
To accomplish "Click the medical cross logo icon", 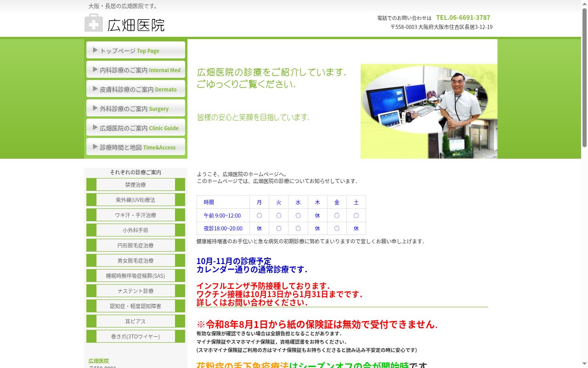I will pos(94,23).
